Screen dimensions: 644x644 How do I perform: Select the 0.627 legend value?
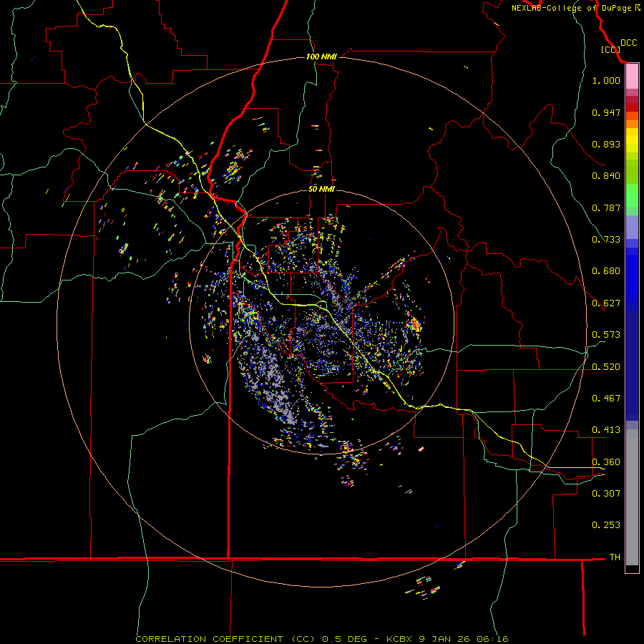click(606, 303)
